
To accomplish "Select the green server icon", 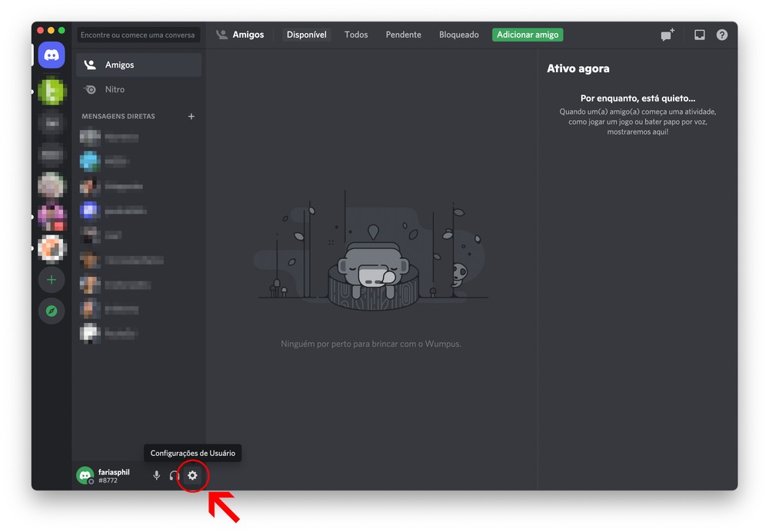I will point(52,91).
